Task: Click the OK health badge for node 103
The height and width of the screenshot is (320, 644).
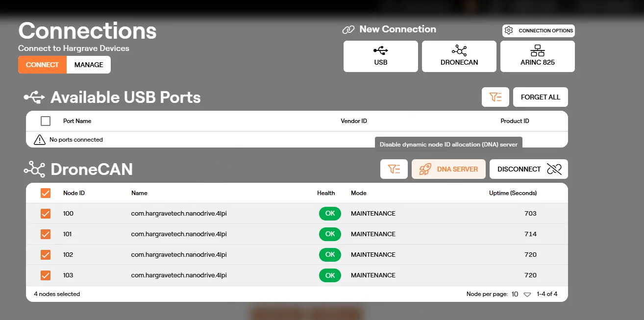Action: [x=330, y=275]
